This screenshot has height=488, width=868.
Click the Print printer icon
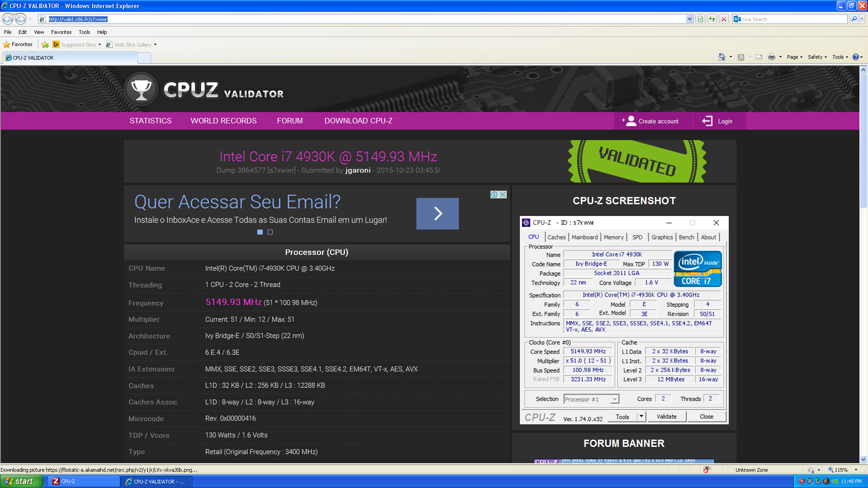pos(772,57)
